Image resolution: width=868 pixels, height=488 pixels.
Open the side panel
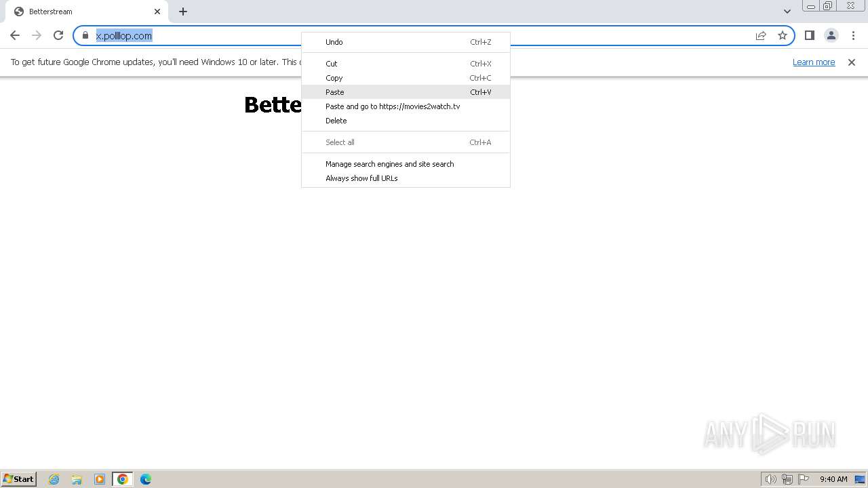pos(810,35)
